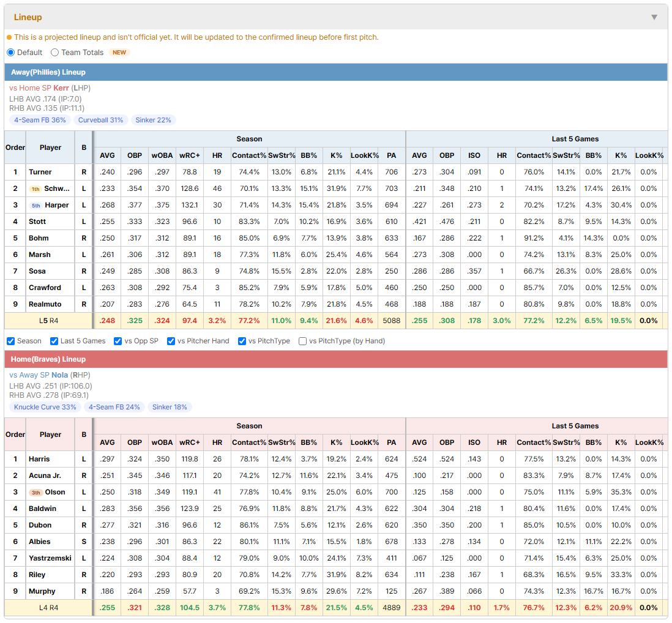This screenshot has height=623, width=672.
Task: Select the Default view radio button
Action: coord(11,52)
